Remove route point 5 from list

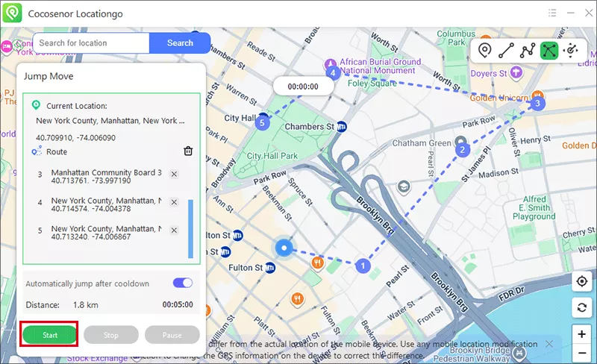click(174, 230)
